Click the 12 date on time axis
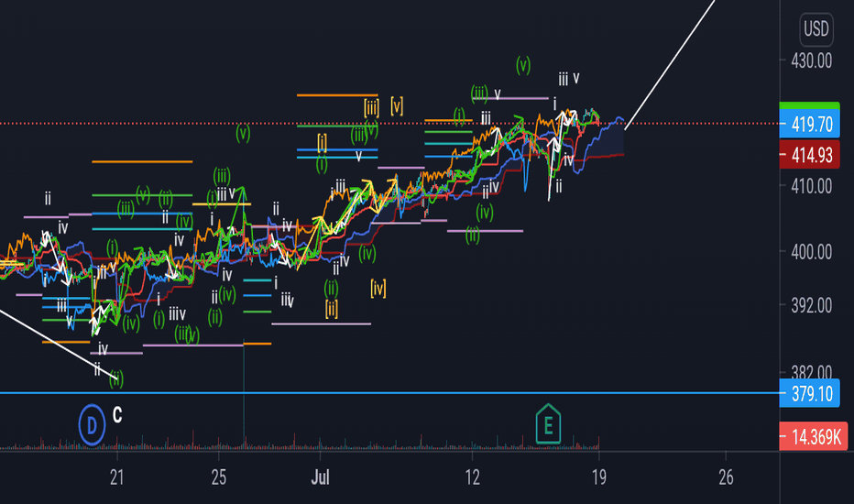Screen dimensions: 854x504 tap(472, 477)
